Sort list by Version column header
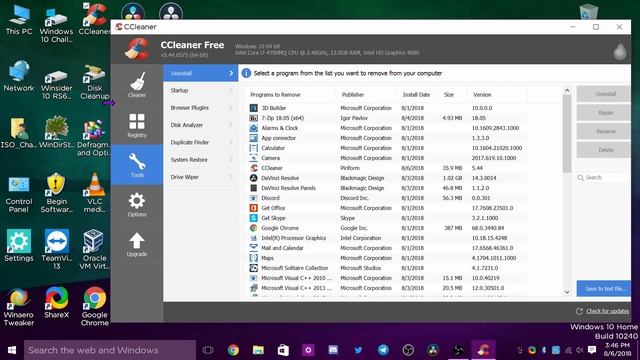This screenshot has height=360, width=640. tap(497, 95)
